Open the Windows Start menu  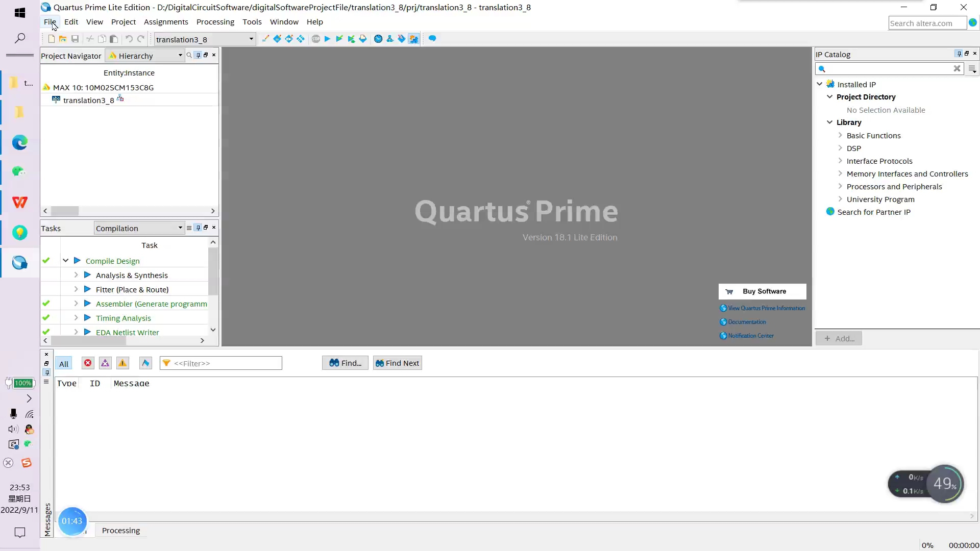(20, 13)
